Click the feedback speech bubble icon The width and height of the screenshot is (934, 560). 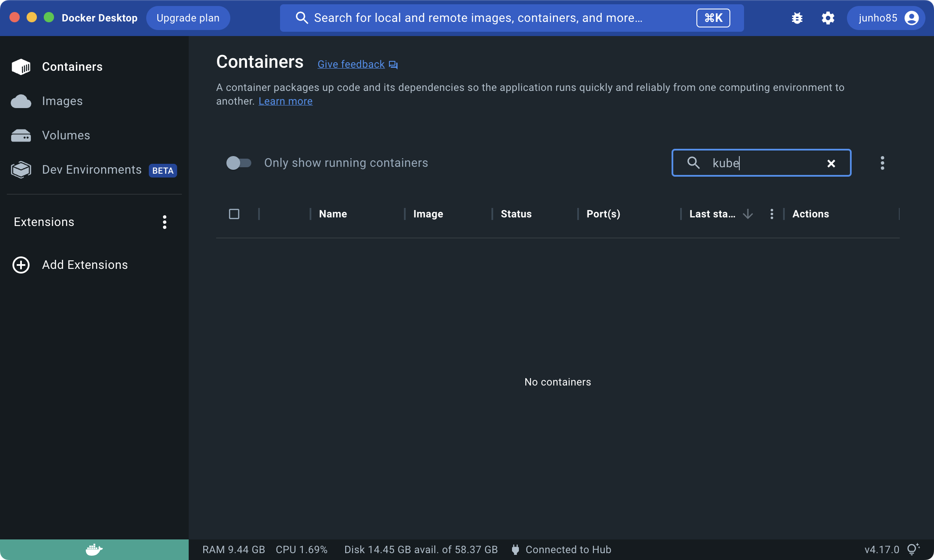coord(393,65)
